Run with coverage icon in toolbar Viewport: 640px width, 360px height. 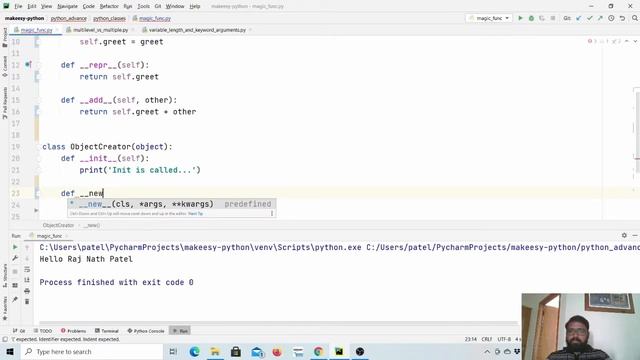coord(542,18)
